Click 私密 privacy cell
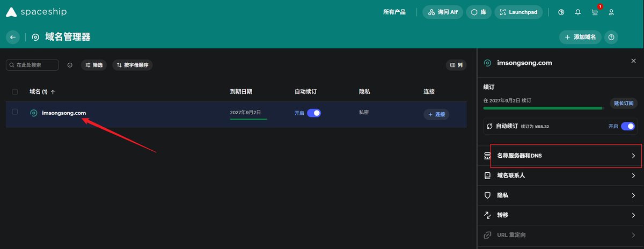The height and width of the screenshot is (249, 644). 363,113
